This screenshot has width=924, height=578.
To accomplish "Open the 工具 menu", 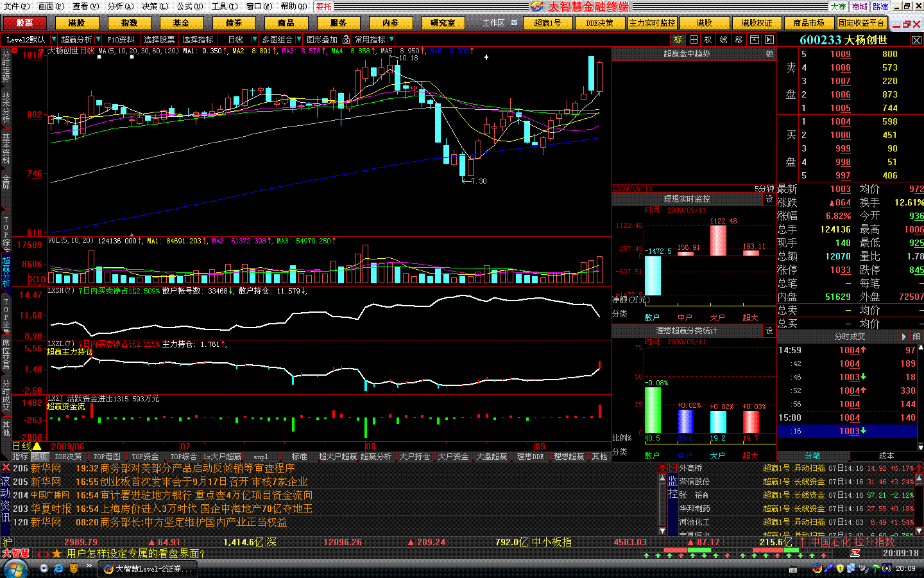I will (224, 6).
